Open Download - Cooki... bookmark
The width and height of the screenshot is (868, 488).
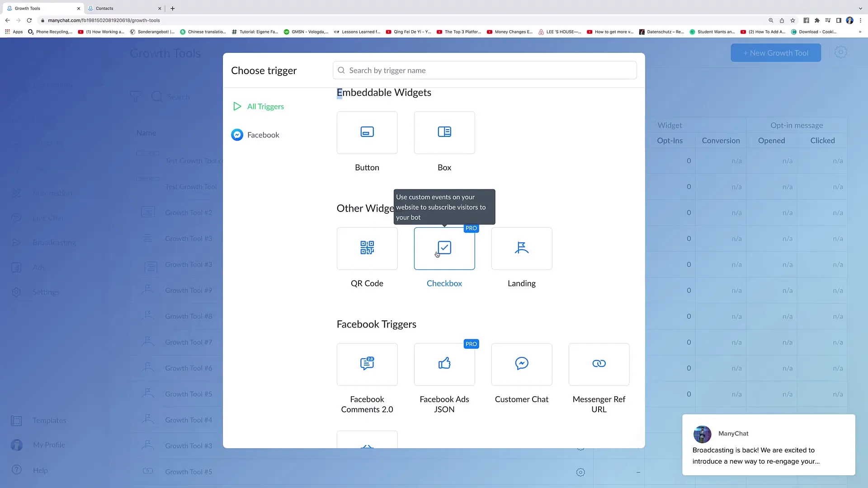(x=814, y=32)
